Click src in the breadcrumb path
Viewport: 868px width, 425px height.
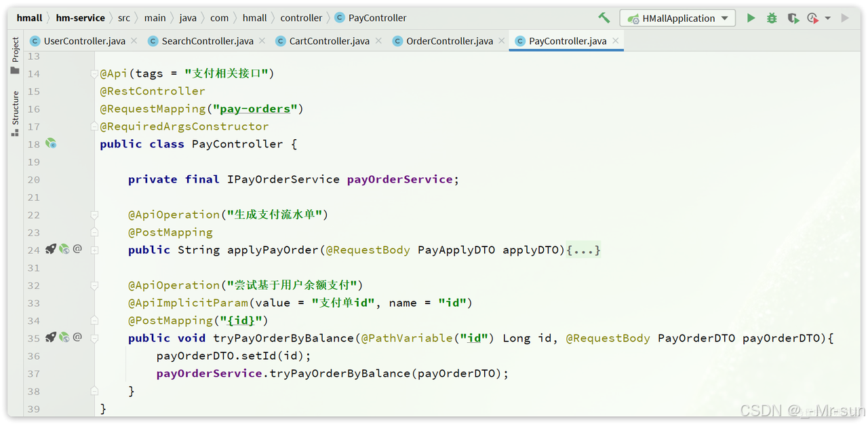[x=124, y=18]
